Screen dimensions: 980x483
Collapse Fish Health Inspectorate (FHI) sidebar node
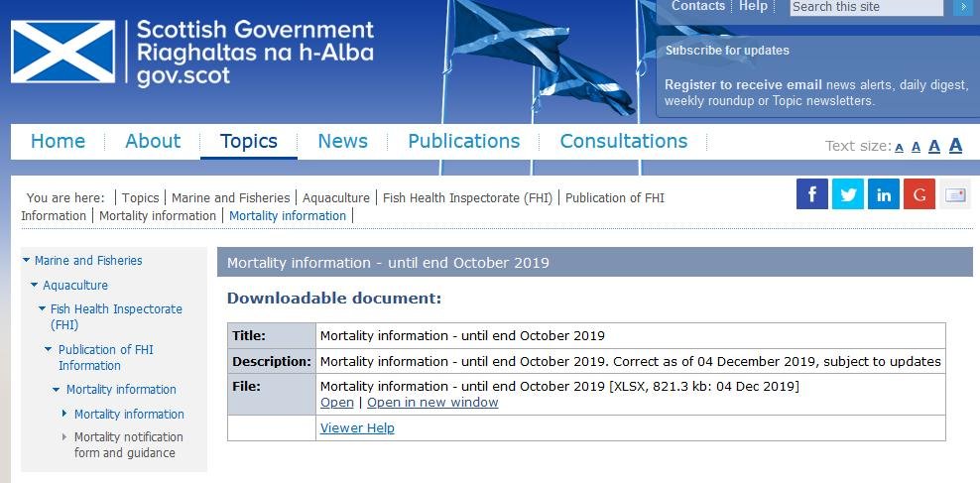click(43, 309)
